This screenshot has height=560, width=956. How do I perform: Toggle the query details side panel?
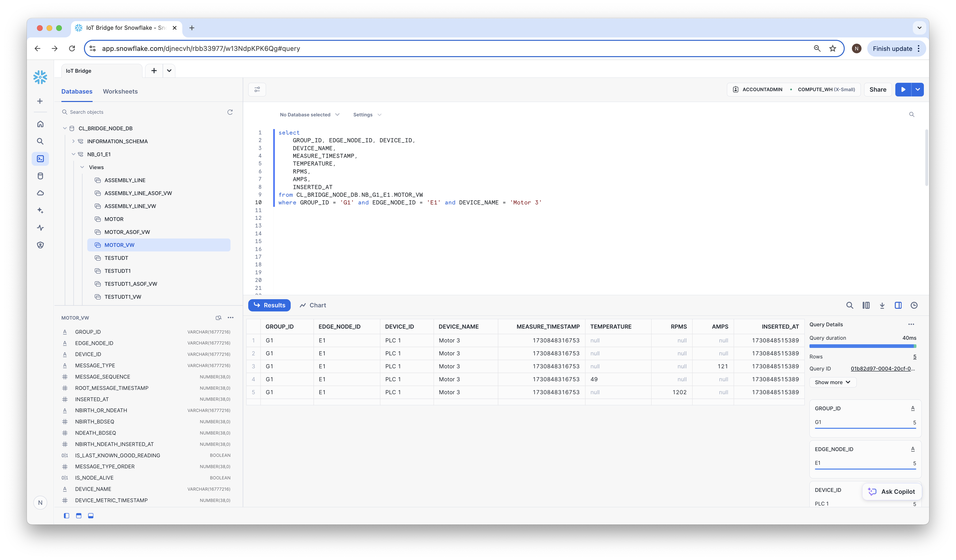898,305
